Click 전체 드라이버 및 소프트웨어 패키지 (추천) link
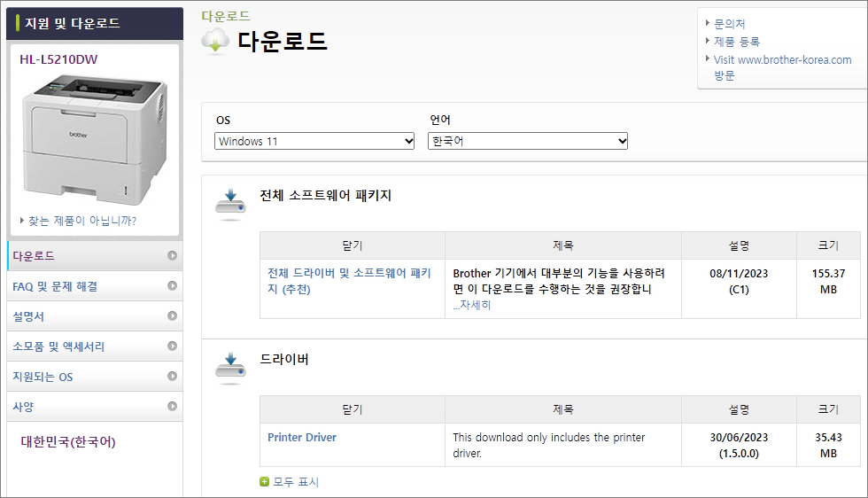This screenshot has width=868, height=498. (349, 281)
